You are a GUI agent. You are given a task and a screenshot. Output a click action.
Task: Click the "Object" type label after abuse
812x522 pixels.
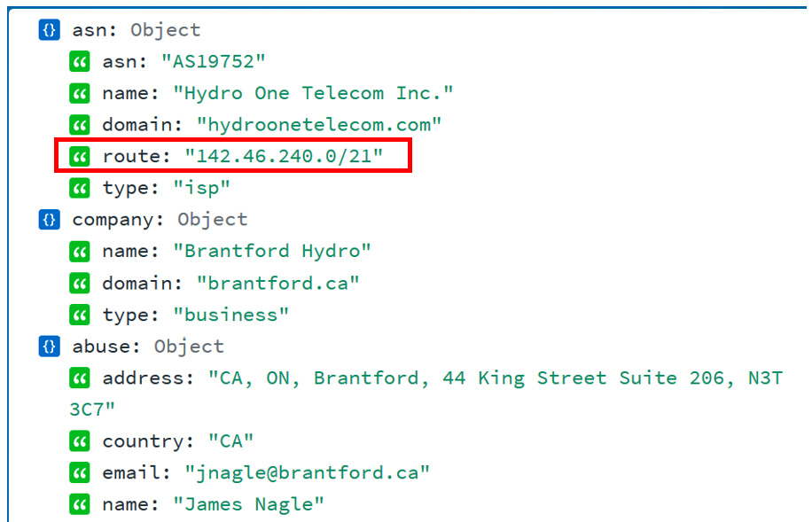pos(189,346)
